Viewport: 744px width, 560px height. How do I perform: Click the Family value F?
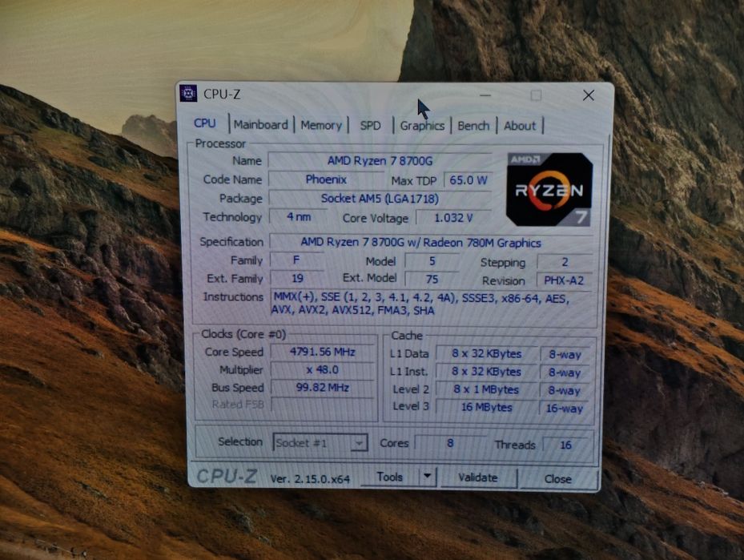coord(296,260)
